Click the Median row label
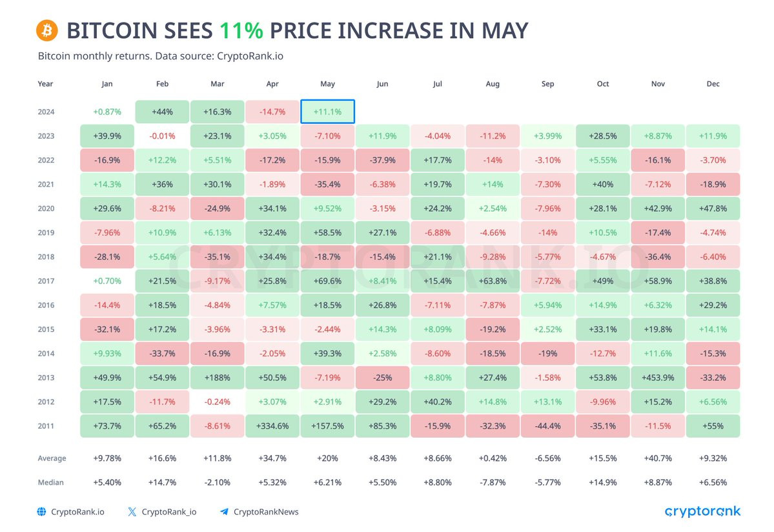774x532 pixels. (51, 482)
